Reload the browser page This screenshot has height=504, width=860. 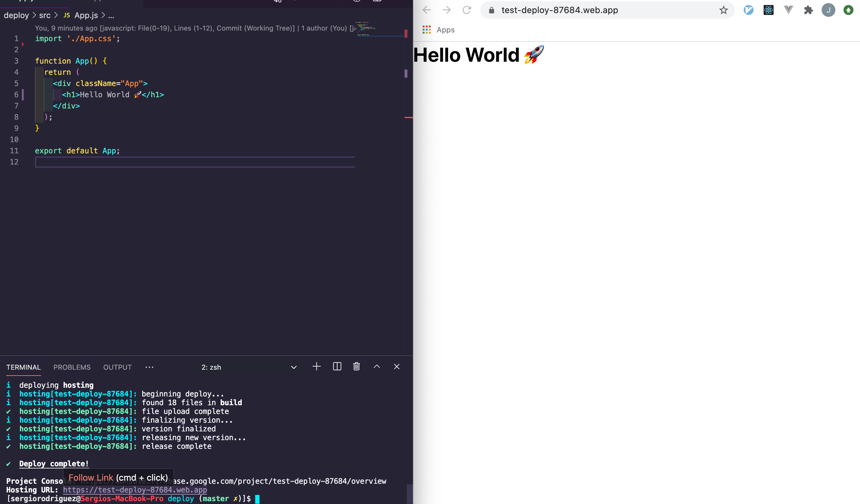467,10
